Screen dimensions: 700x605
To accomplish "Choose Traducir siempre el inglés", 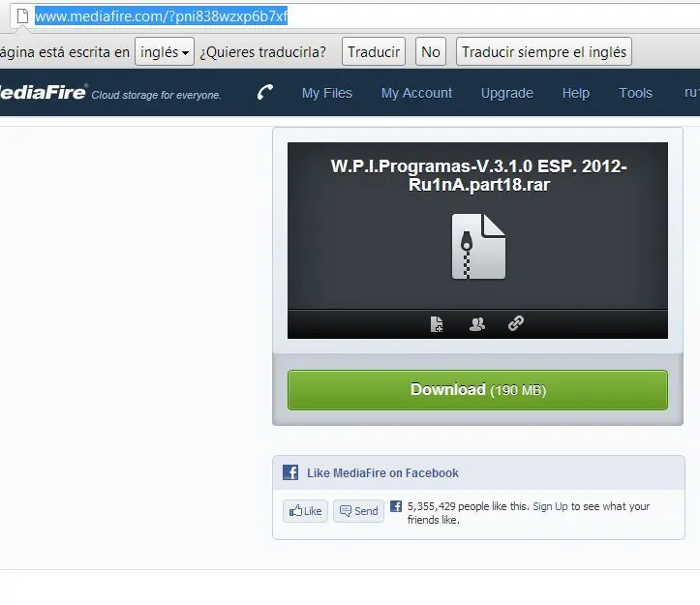I will pyautogui.click(x=544, y=52).
